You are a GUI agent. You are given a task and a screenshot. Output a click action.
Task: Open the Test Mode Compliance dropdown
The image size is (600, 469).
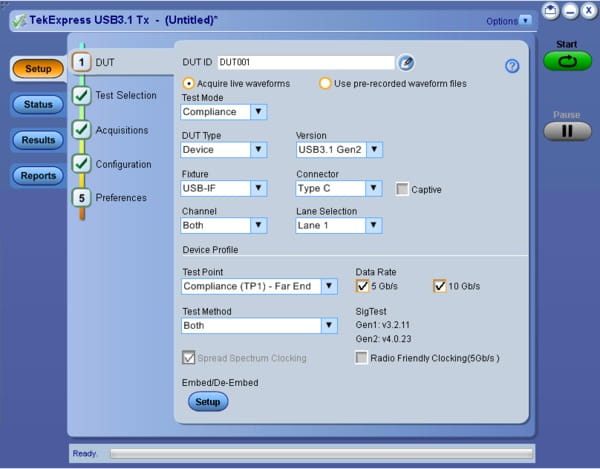258,112
